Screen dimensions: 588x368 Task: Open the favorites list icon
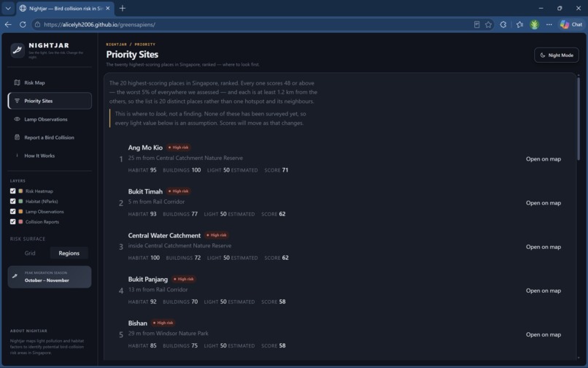click(x=519, y=24)
